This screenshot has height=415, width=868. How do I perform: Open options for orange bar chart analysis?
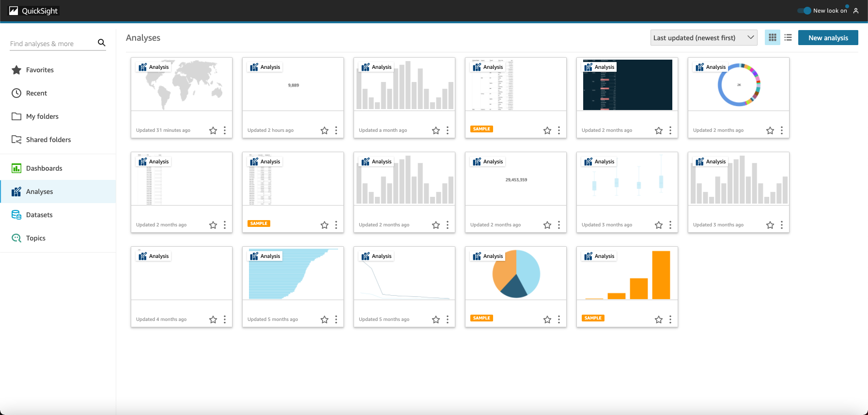[x=670, y=319]
